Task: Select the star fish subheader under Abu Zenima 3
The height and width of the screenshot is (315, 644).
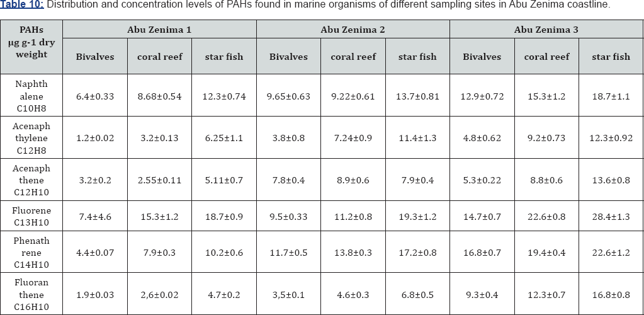Action: point(611,57)
